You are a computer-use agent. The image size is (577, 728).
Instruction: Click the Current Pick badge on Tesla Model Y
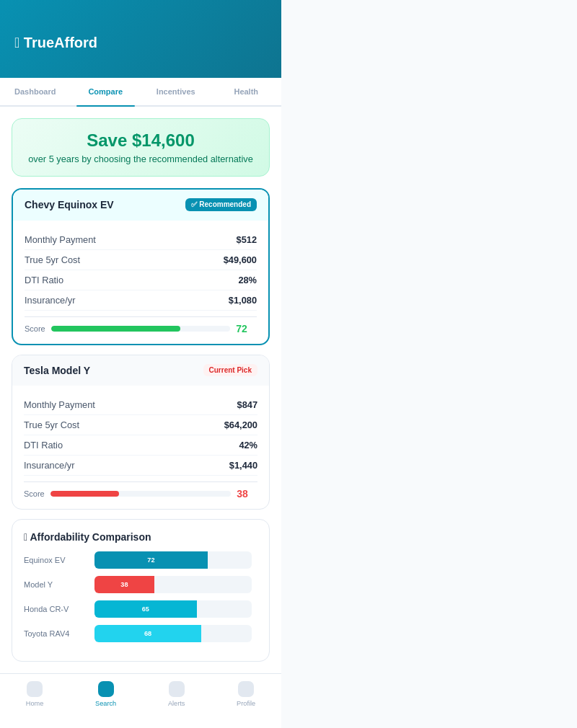(230, 370)
